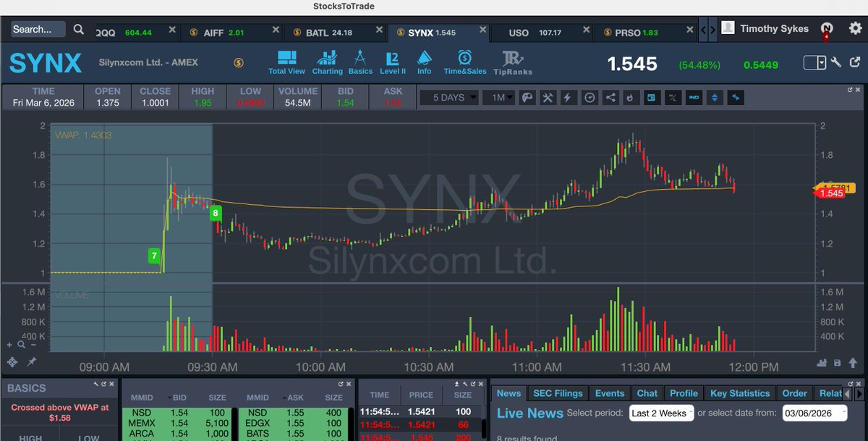868x441 pixels.
Task: Switch to the USO tab
Action: tap(541, 33)
